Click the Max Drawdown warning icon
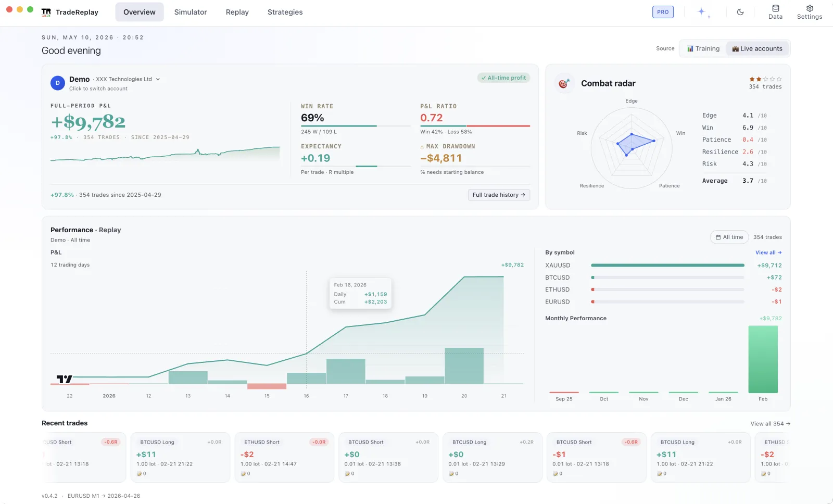The height and width of the screenshot is (504, 833). [x=422, y=147]
